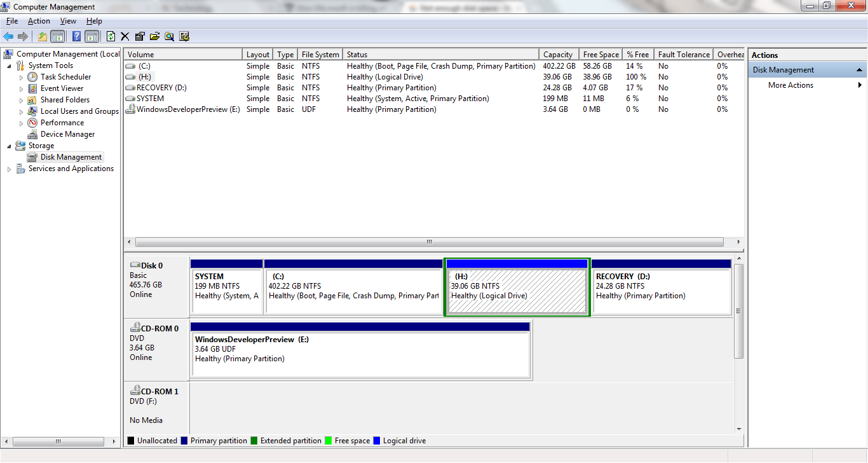868x463 pixels.
Task: Collapse Disk Management section in Actions pane
Action: [860, 70]
